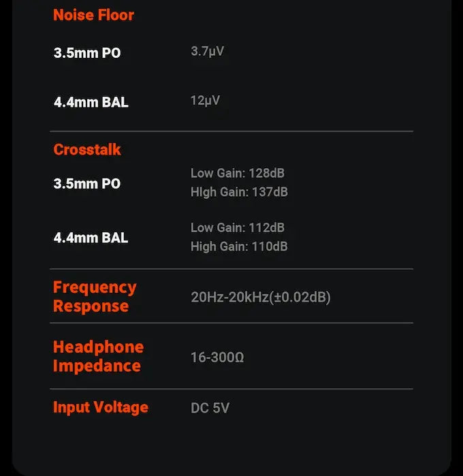This screenshot has height=476, width=463.
Task: Click the Low Gain: 128dB value
Action: click(x=237, y=174)
